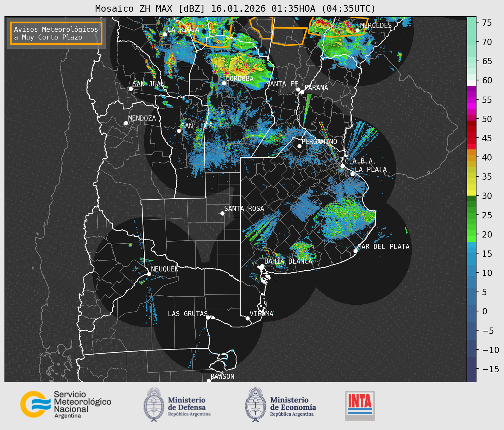Click the BAHIA BLANCA city dot
Image resolution: width=504 pixels, height=430 pixels.
pyautogui.click(x=262, y=266)
